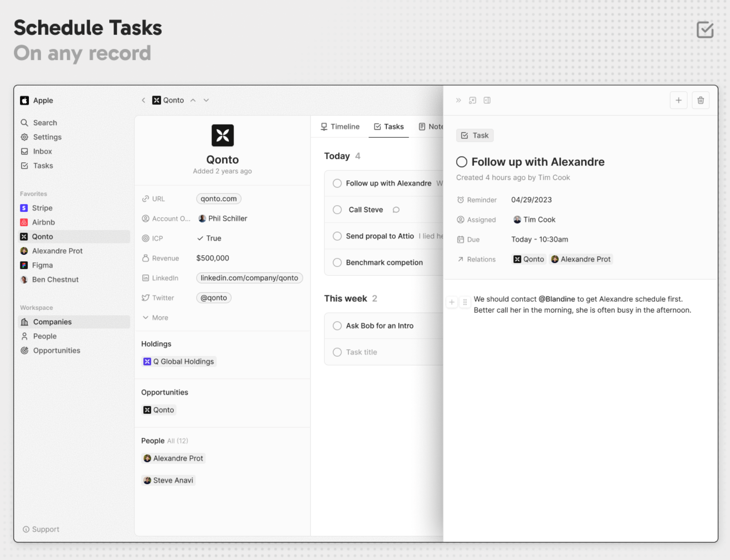The width and height of the screenshot is (730, 560).
Task: Go to next record with down chevron
Action: tap(206, 101)
